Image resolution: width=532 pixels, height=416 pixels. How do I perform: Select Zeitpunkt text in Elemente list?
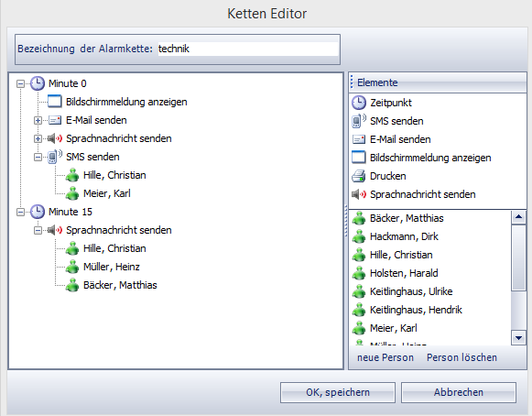click(x=391, y=103)
